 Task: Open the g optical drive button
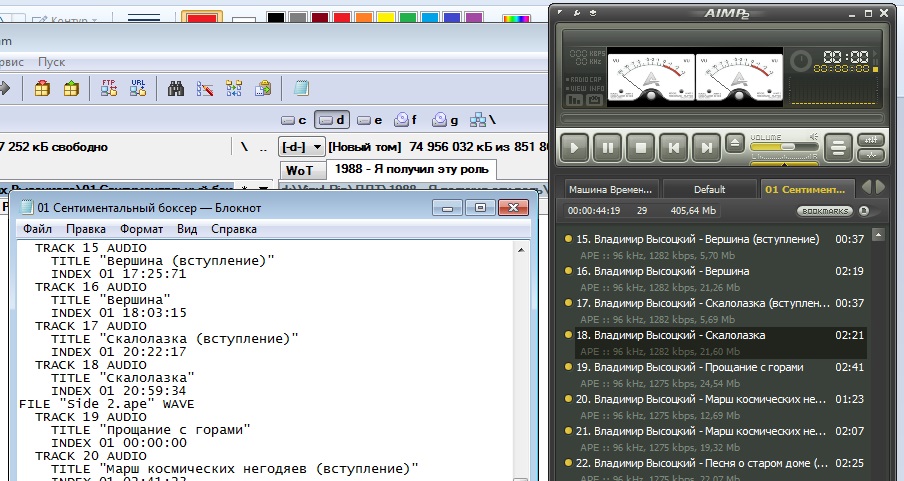click(x=445, y=120)
